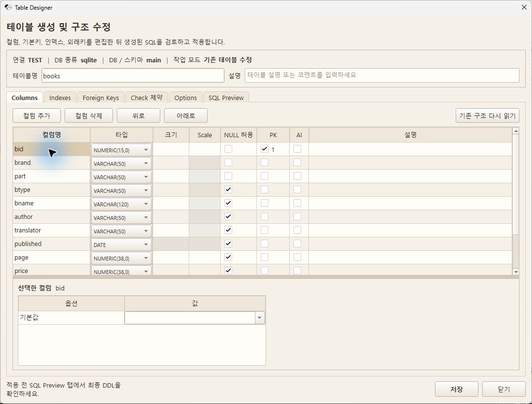Select the translator column name cell
The height and width of the screenshot is (404, 532).
click(52, 230)
